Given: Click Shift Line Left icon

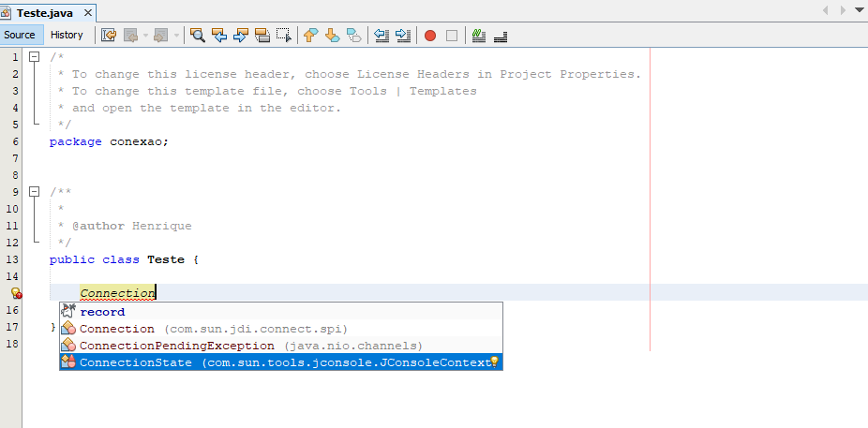Looking at the screenshot, I should (x=382, y=36).
